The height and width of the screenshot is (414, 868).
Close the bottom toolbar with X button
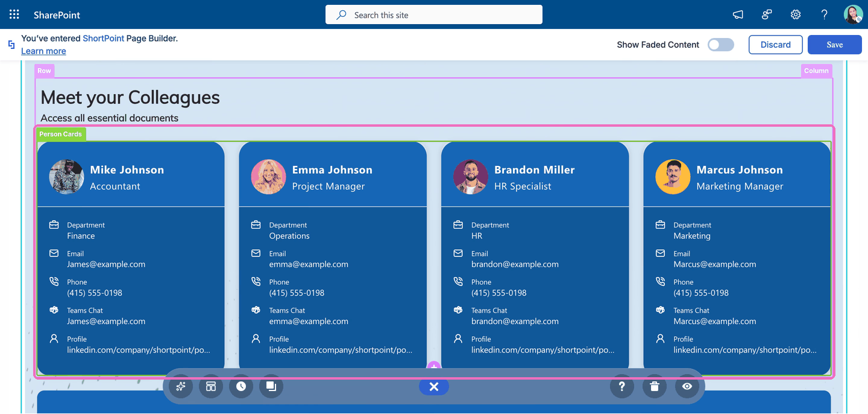coord(434,387)
